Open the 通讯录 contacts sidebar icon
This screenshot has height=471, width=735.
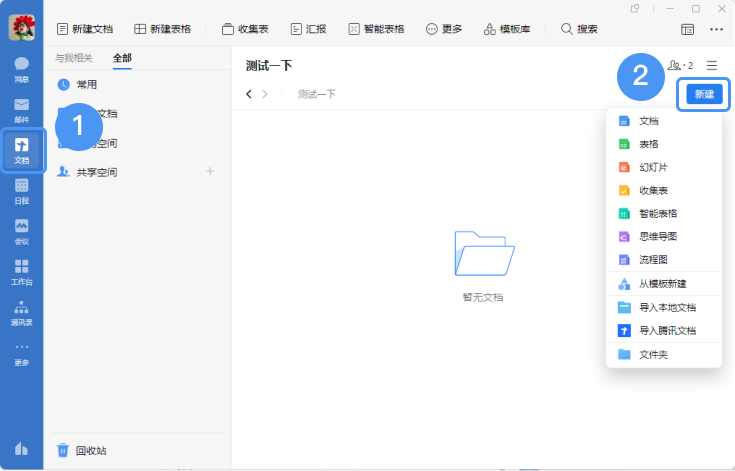(22, 313)
